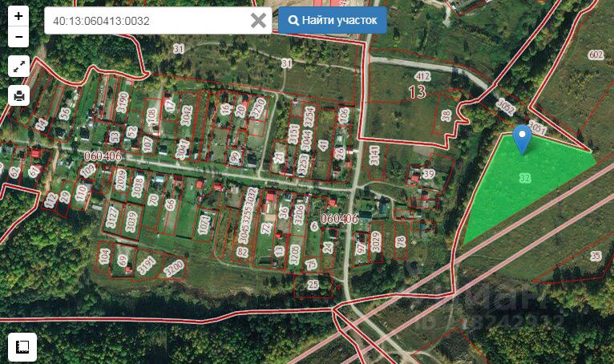
Task: Open the print map icon
Action: point(18,95)
